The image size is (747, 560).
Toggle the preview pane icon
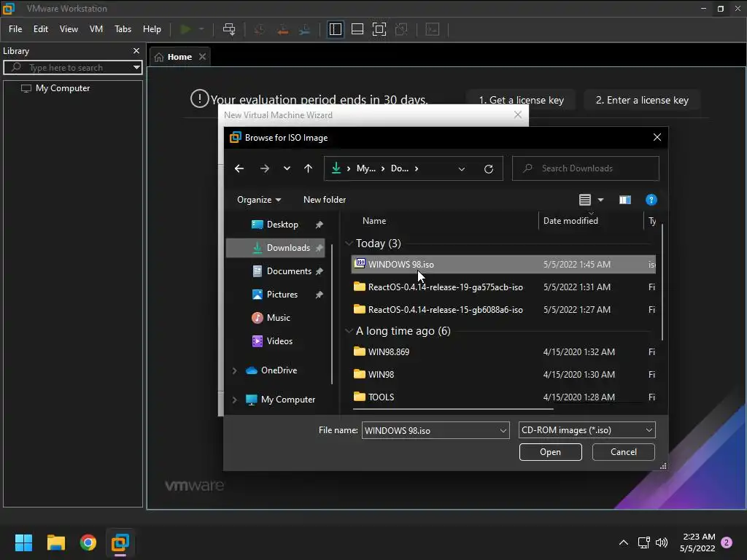tap(625, 200)
